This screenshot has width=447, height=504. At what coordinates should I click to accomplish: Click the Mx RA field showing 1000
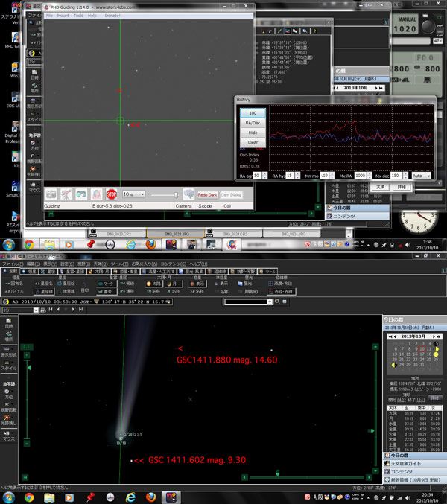(x=360, y=176)
